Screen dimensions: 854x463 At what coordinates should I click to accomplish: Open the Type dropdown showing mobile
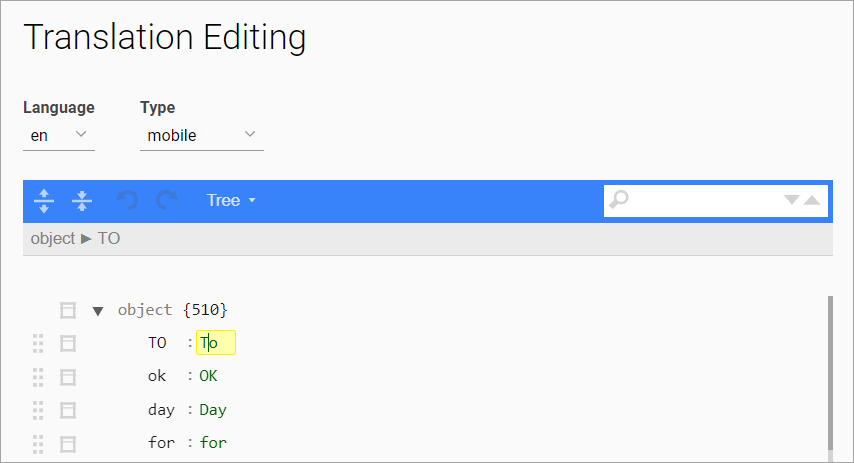201,135
